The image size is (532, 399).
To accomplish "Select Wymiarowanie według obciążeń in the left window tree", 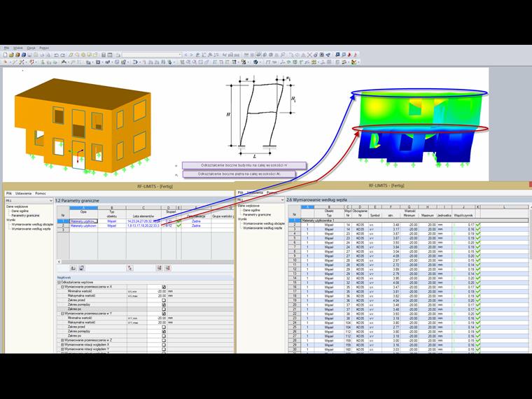I will pyautogui.click(x=33, y=224).
